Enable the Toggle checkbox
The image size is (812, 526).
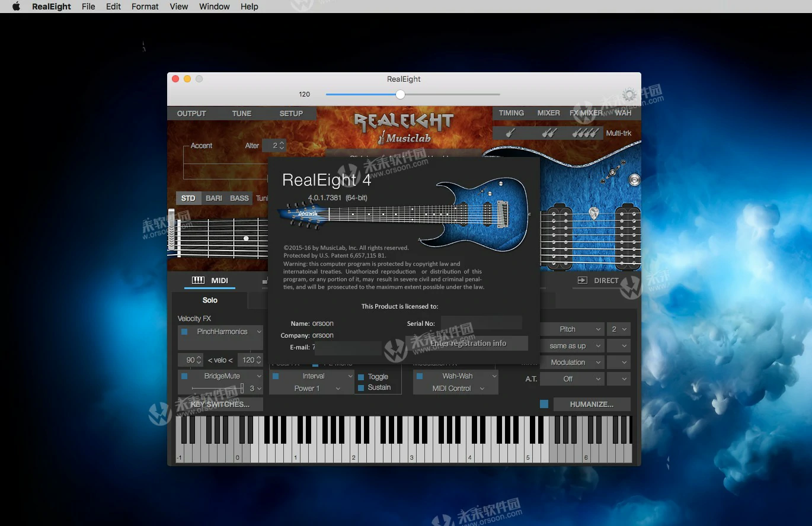pos(361,377)
